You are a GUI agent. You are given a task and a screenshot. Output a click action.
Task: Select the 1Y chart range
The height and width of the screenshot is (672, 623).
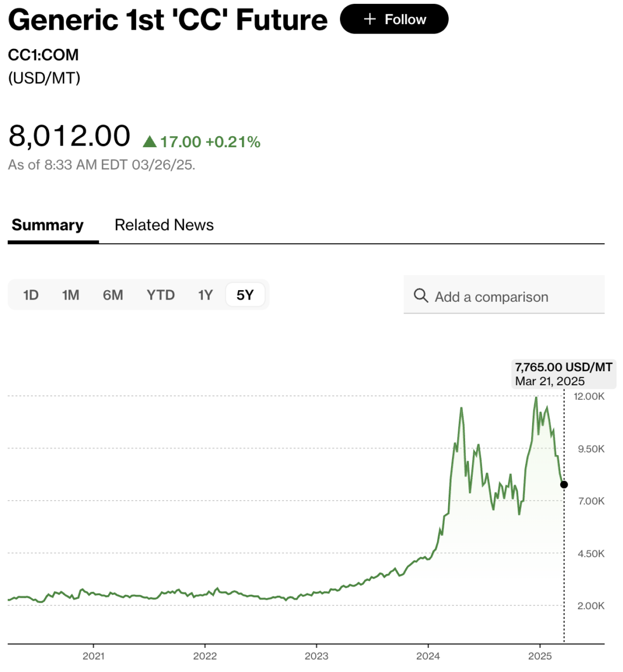point(206,295)
